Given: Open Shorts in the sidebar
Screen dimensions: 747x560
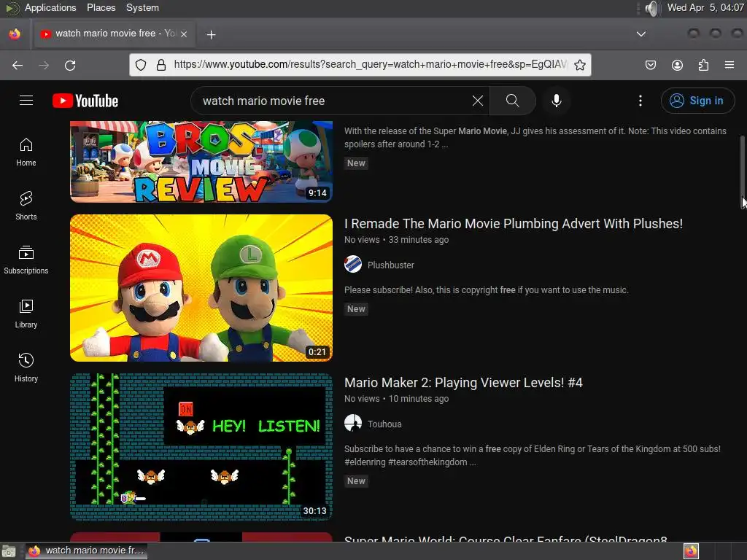Looking at the screenshot, I should coord(26,206).
